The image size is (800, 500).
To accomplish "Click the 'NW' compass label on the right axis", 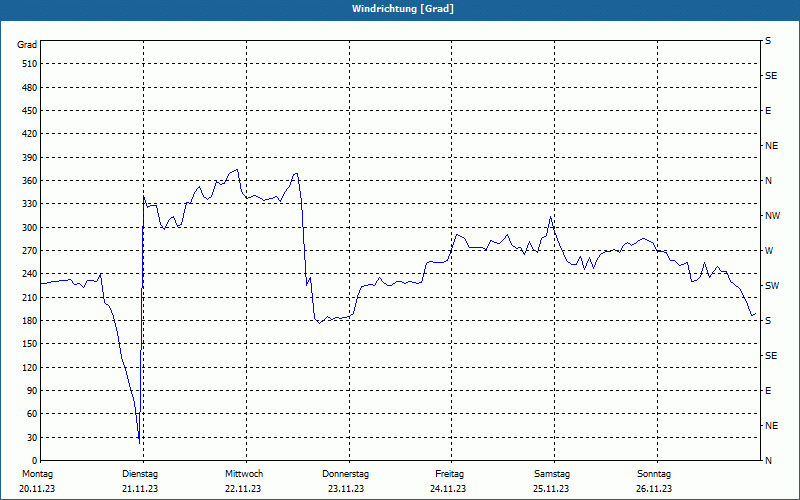I will [772, 216].
